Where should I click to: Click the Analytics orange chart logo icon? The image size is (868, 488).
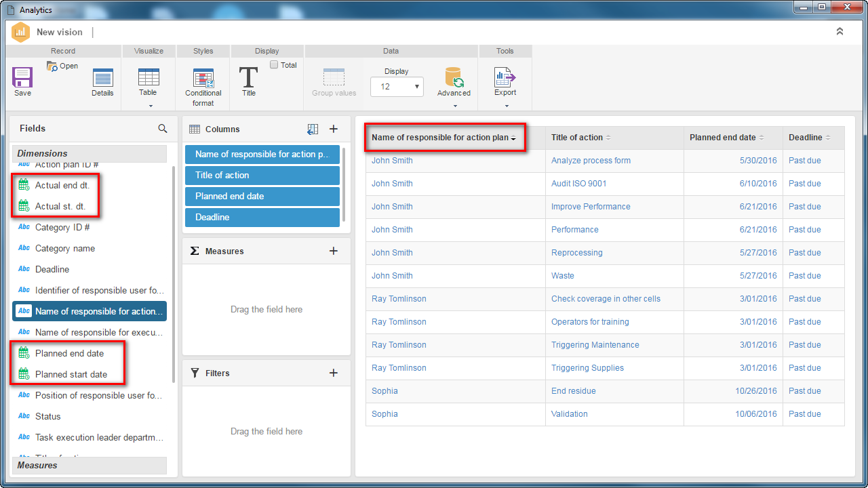[21, 32]
